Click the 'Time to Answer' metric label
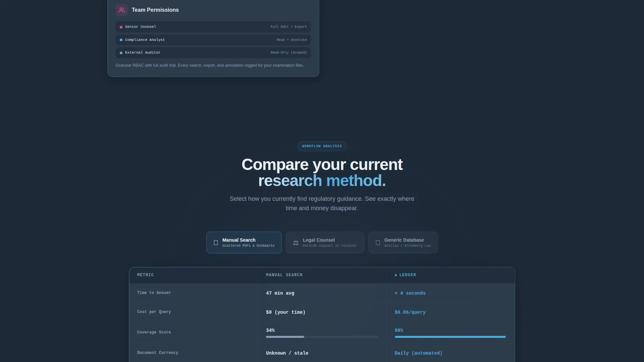The height and width of the screenshot is (362, 644). pos(154,293)
